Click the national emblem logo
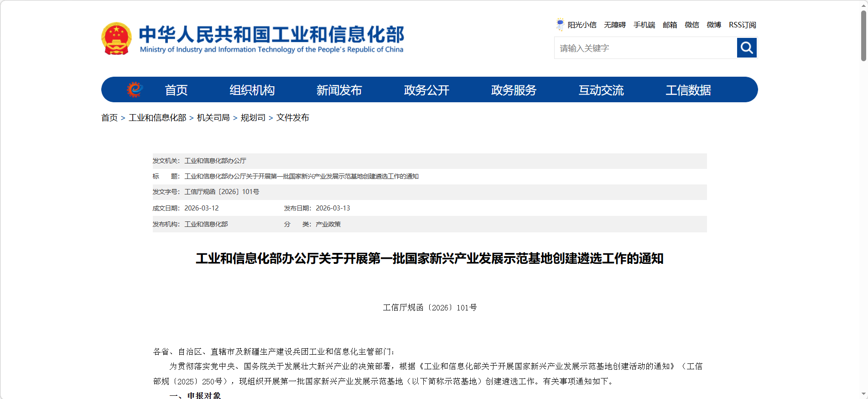 coord(116,39)
